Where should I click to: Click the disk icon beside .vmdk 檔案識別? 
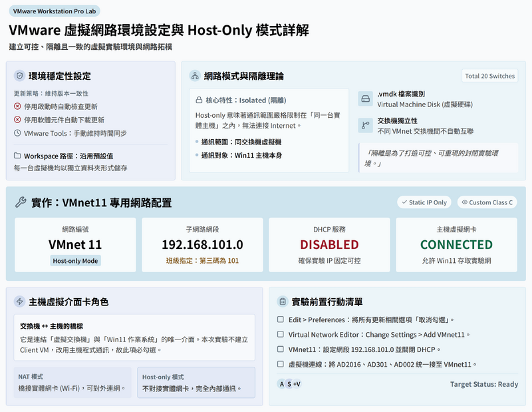tap(364, 100)
